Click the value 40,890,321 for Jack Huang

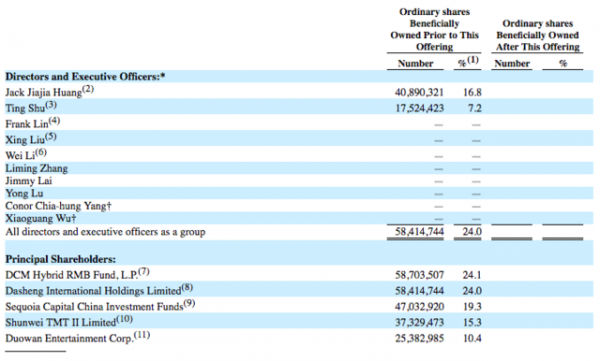pos(419,92)
